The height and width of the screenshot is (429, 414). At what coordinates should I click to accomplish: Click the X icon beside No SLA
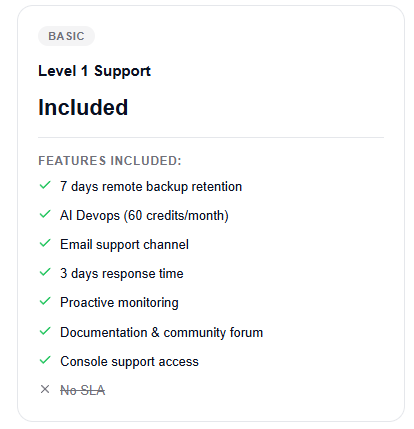click(x=45, y=389)
